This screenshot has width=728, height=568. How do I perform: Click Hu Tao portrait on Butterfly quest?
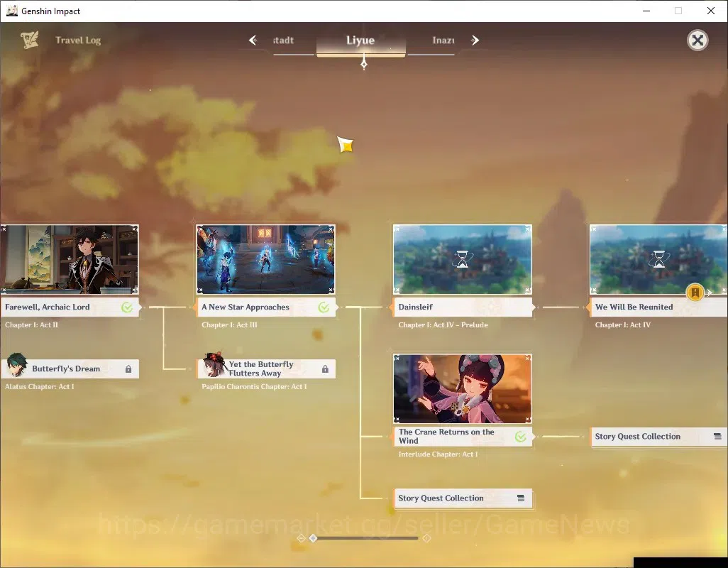click(214, 365)
